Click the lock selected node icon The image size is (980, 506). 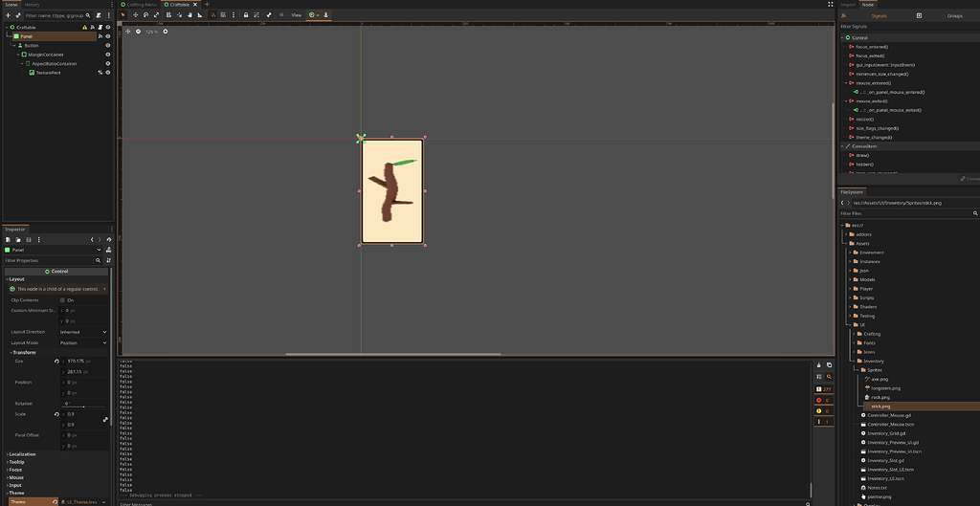pos(245,15)
